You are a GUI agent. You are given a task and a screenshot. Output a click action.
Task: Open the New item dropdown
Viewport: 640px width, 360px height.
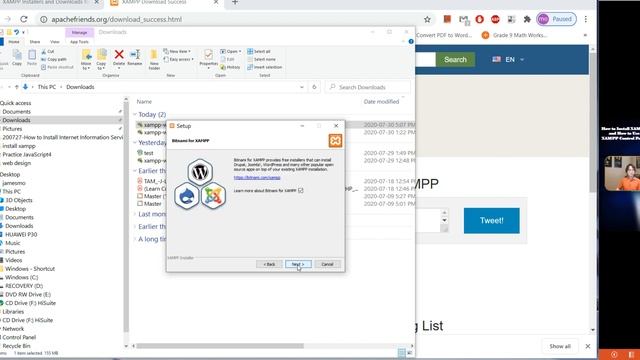[x=177, y=51]
